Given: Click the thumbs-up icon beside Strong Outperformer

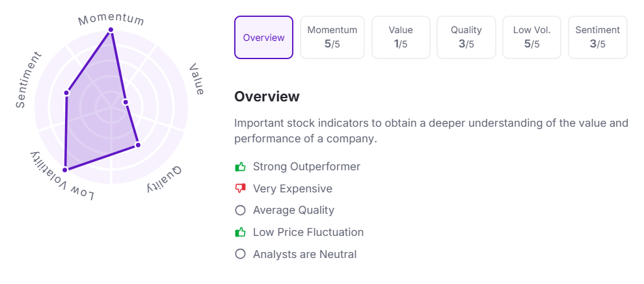Looking at the screenshot, I should [x=241, y=167].
